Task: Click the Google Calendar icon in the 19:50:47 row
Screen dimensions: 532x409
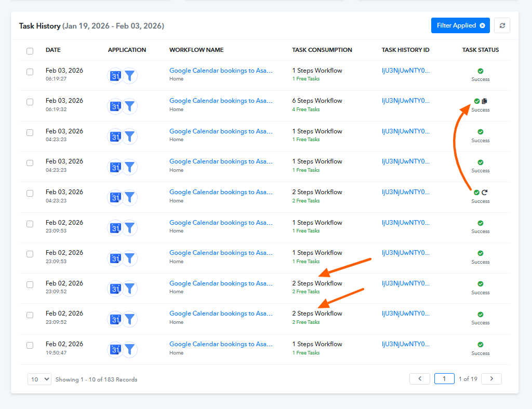Action: point(115,350)
